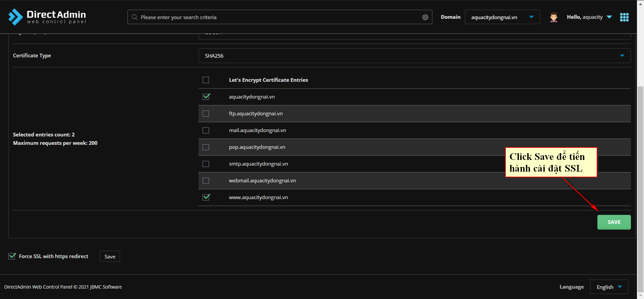This screenshot has height=299, width=644.
Task: Click the Maximum requests per week text
Action: pos(55,143)
